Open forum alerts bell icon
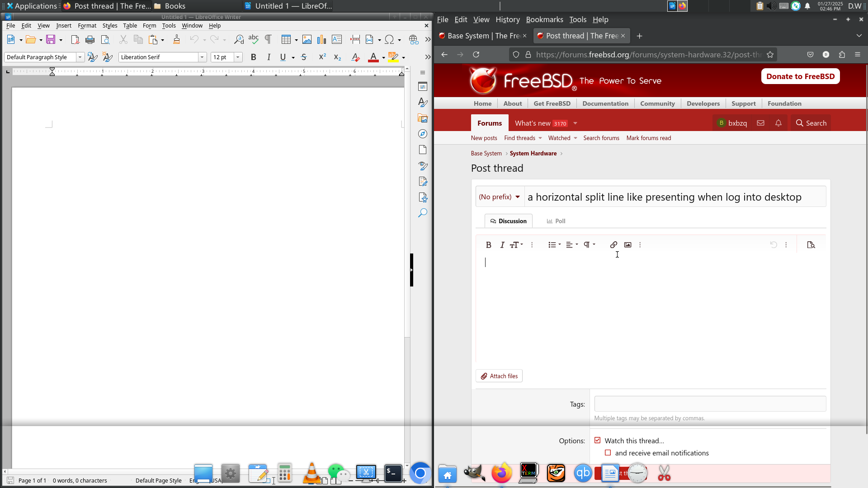 (x=778, y=123)
